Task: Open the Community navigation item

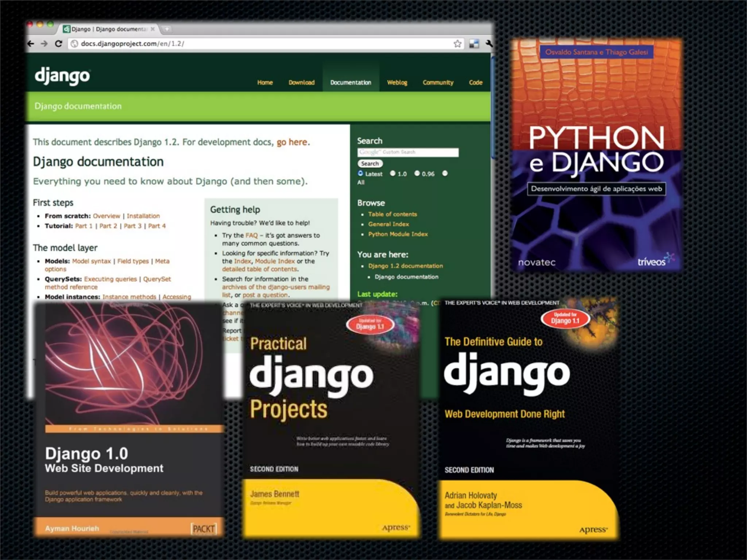Action: click(x=438, y=82)
